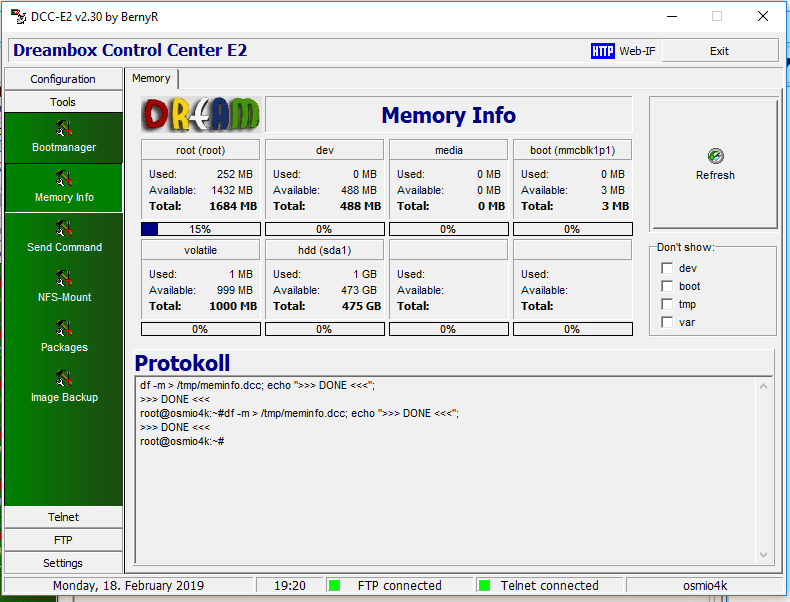Open the Bootmanager tool

63,138
